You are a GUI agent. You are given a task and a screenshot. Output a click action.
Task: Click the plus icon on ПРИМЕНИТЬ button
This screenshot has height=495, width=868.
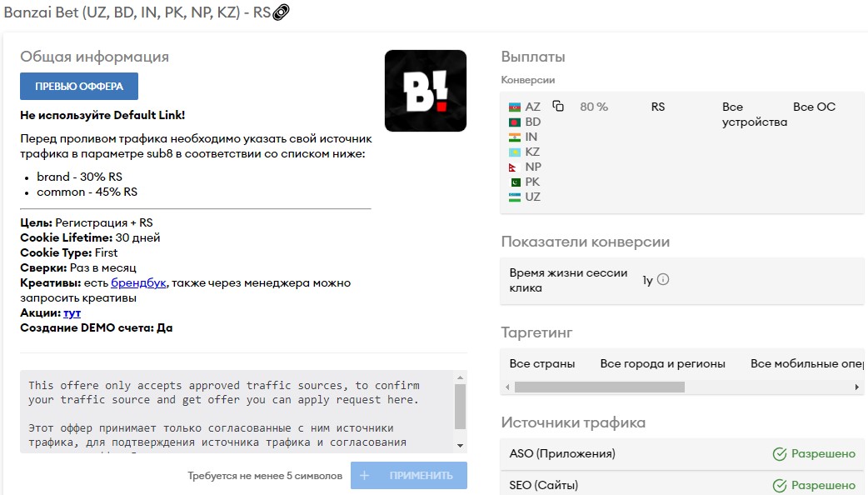(364, 476)
